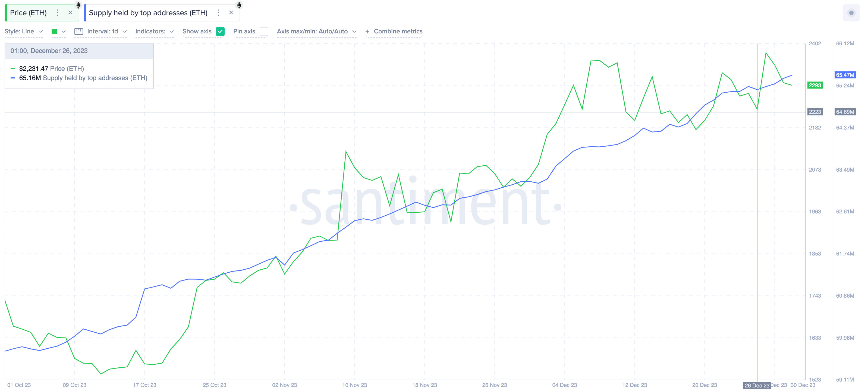Click $2,231.47 price value in tooltip
This screenshot has height=391, width=868.
[34, 69]
